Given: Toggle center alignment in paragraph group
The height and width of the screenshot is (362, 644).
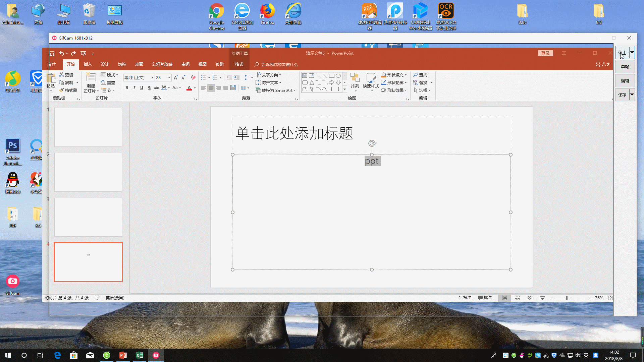Looking at the screenshot, I should [x=211, y=88].
